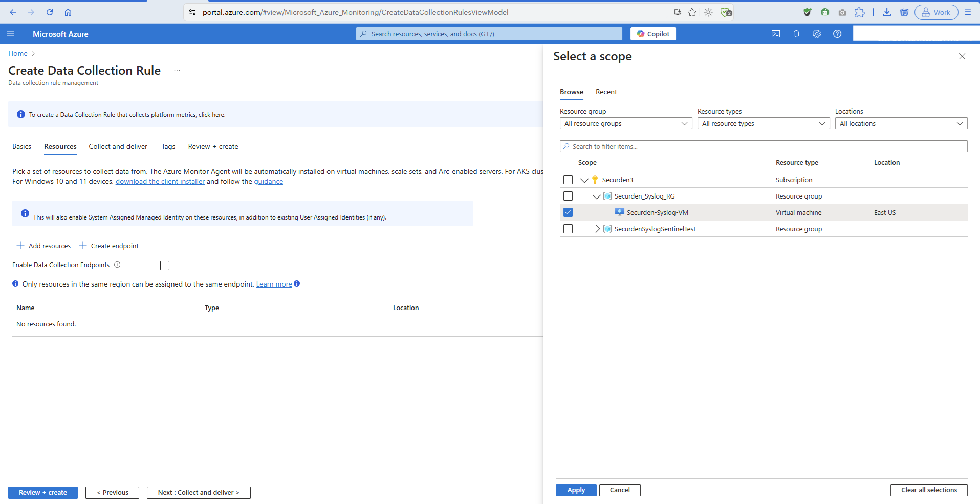Viewport: 980px width, 504px height.
Task: Close the Select a scope panel
Action: (x=962, y=56)
